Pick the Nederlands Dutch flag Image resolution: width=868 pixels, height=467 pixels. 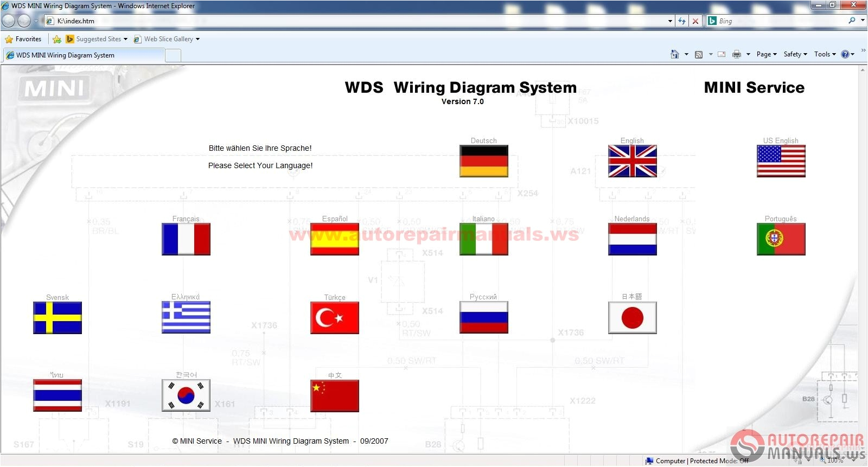coord(633,239)
